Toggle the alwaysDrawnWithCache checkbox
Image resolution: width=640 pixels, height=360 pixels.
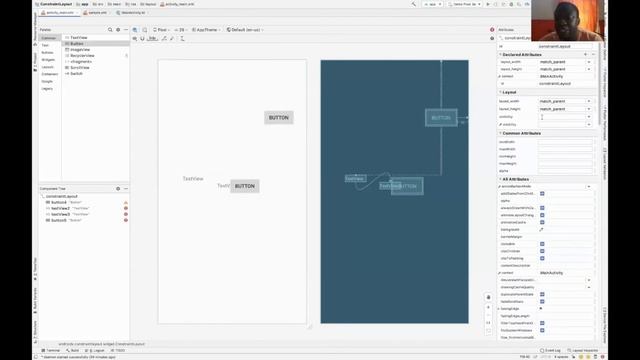542,208
